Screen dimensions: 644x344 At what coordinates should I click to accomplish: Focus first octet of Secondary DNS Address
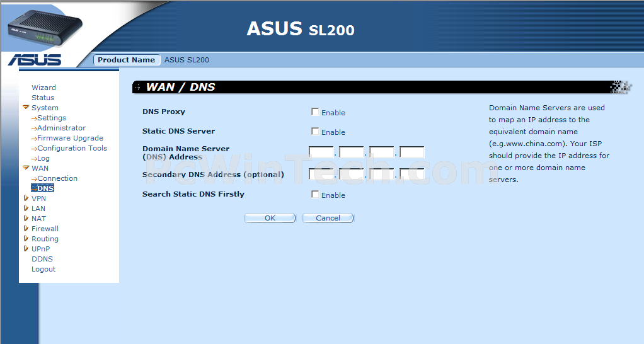(321, 174)
